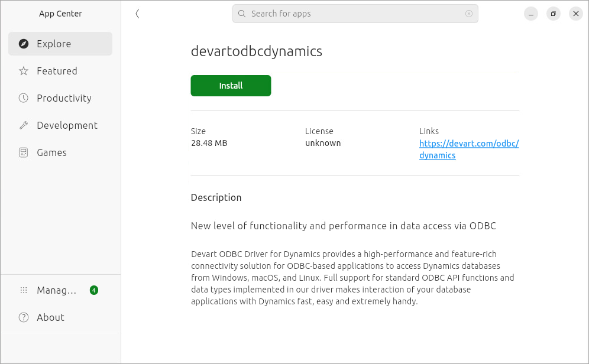Viewport: 589px width, 364px height.
Task: Open the About page
Action: 50,317
